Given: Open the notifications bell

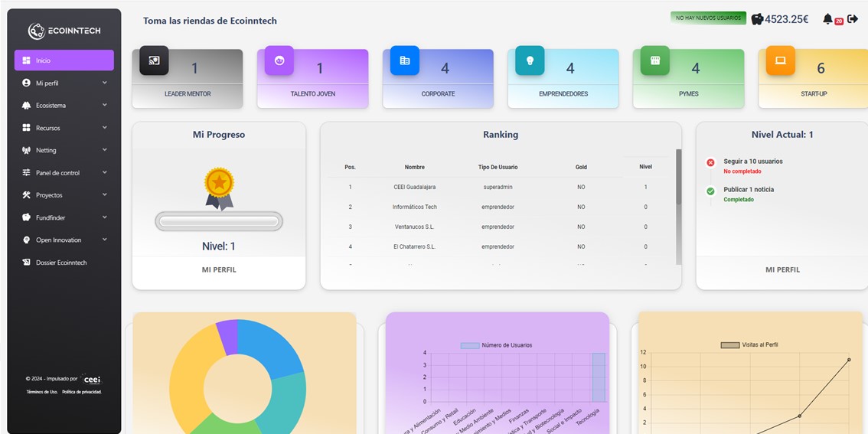Looking at the screenshot, I should (x=827, y=19).
